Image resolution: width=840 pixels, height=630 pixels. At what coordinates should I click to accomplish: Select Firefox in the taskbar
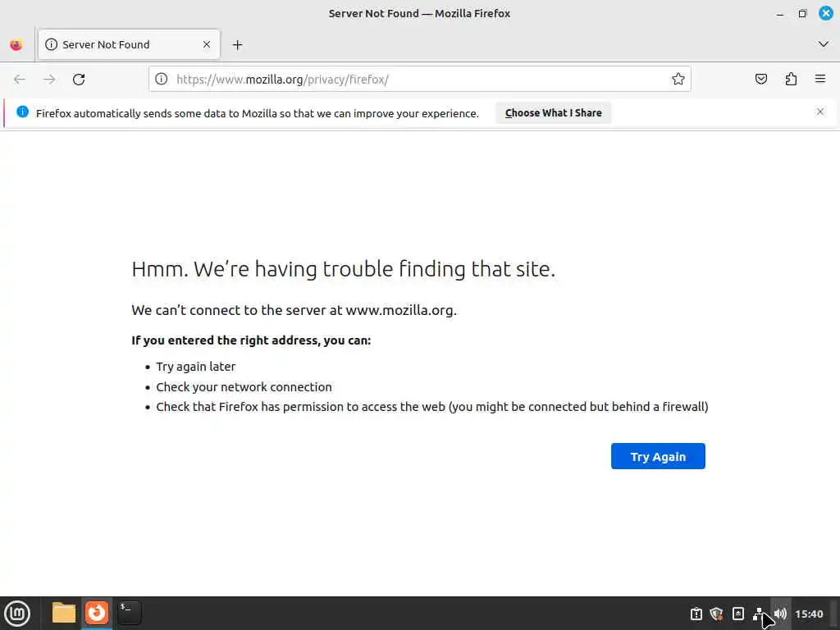coord(97,613)
